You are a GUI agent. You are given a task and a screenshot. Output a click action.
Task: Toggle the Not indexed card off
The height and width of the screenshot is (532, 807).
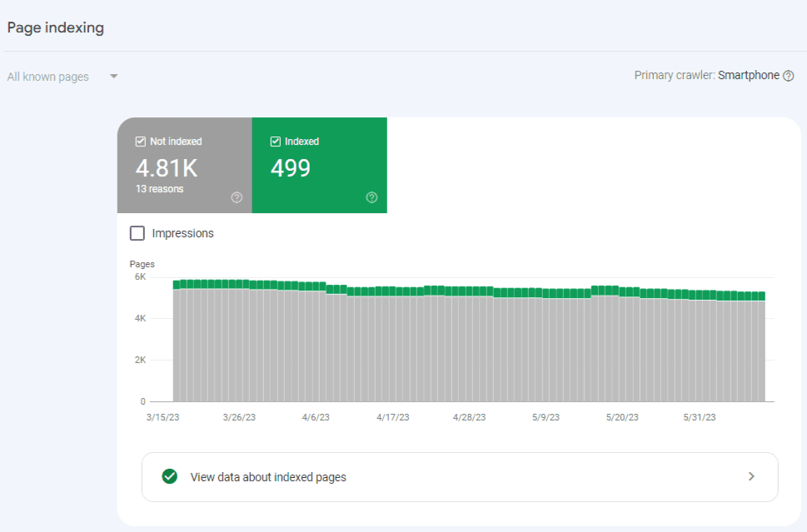[184, 166]
